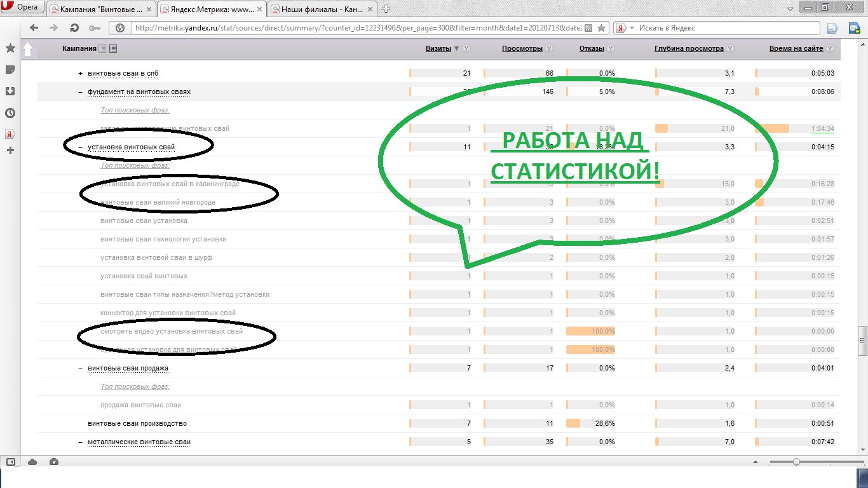Screen dimensions: 868x488
Task: Bookmark this page with the star icon
Action: pos(601,28)
